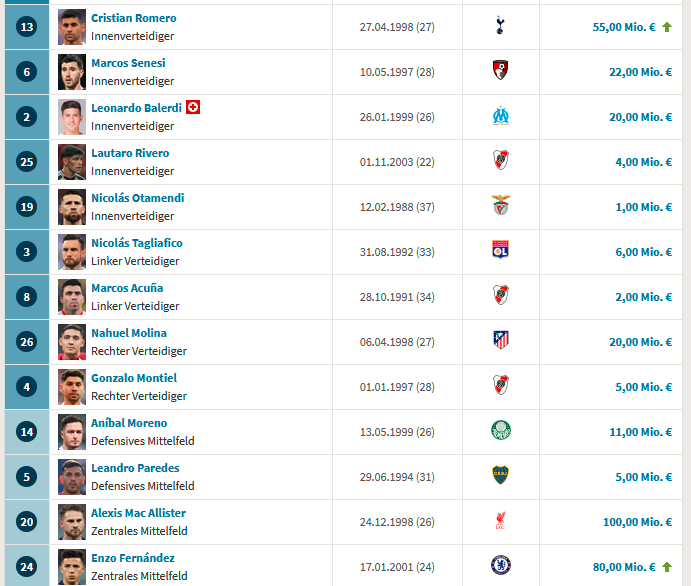Click the Bournemouth crest next to Marcos Senesi
This screenshot has height=586, width=691.
click(500, 71)
